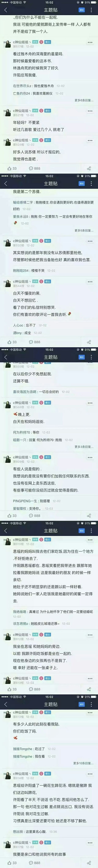
Task: Open the options dots on floor 521 post
Action: (x=90, y=111)
